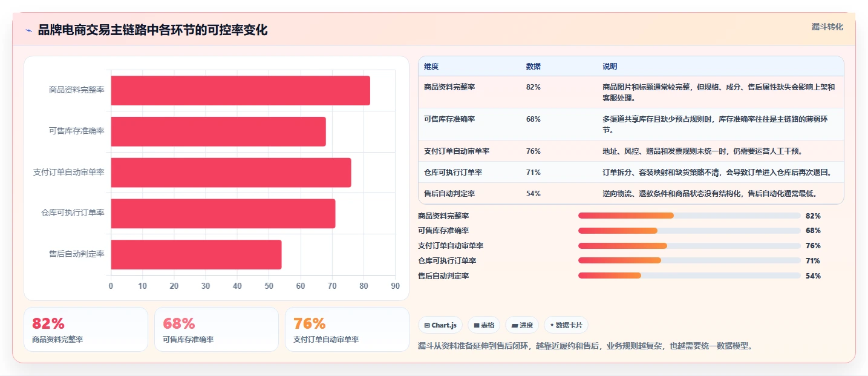Click the footer note starting 漏斗从资料准备

coord(585,346)
